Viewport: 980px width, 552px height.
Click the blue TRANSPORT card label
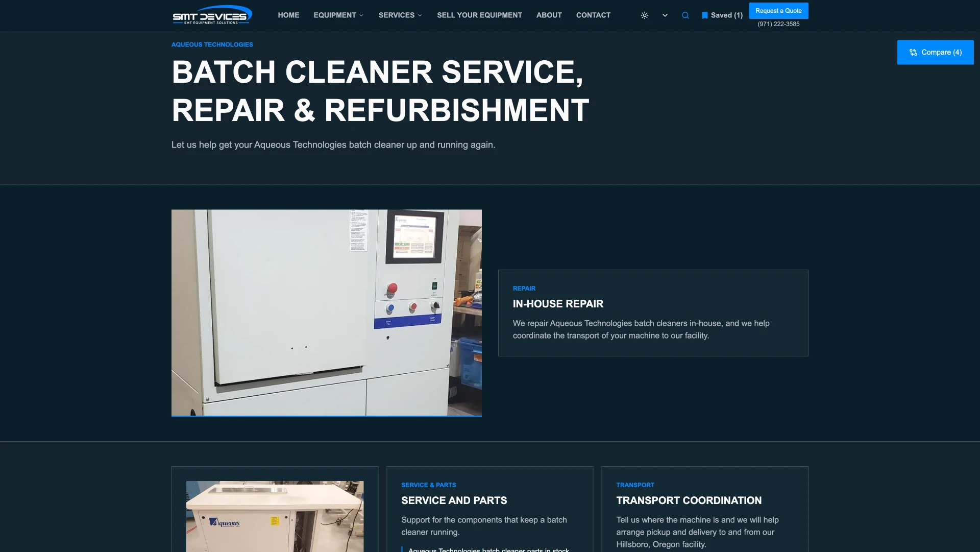635,485
